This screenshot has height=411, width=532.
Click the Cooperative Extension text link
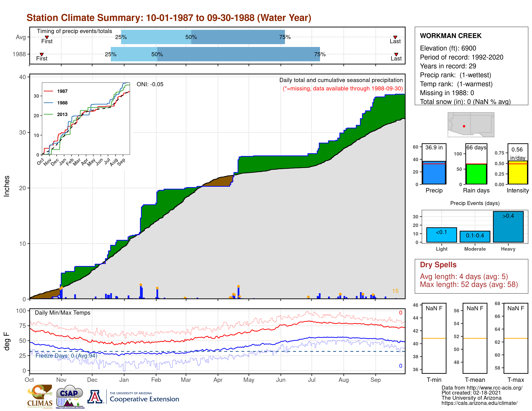[144, 399]
